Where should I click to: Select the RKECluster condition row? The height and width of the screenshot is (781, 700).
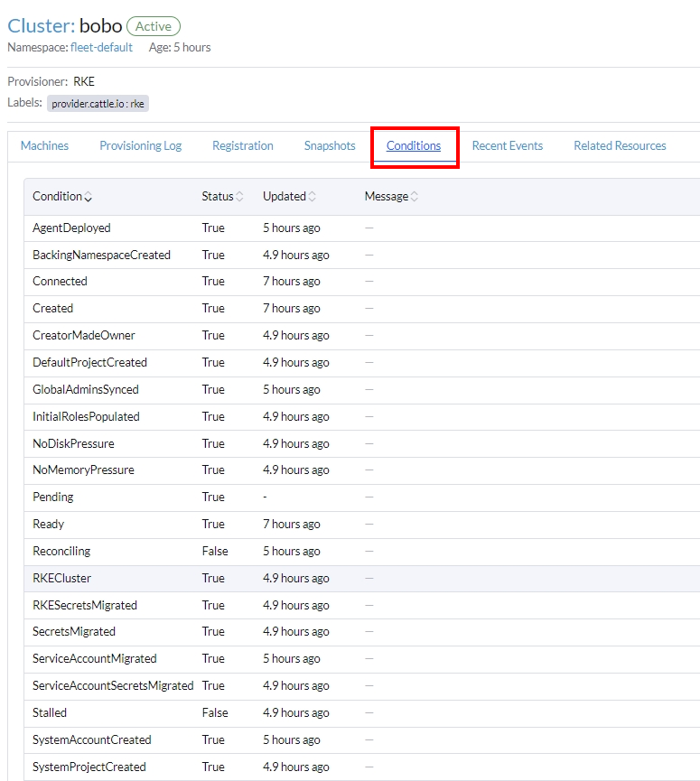[x=361, y=578]
